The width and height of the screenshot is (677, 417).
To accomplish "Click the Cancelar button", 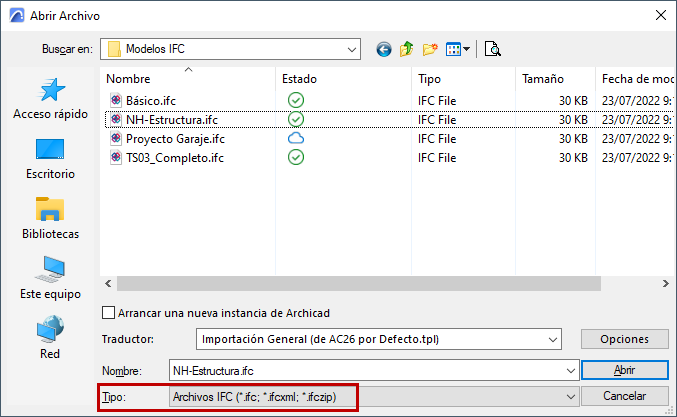I will pos(624,396).
